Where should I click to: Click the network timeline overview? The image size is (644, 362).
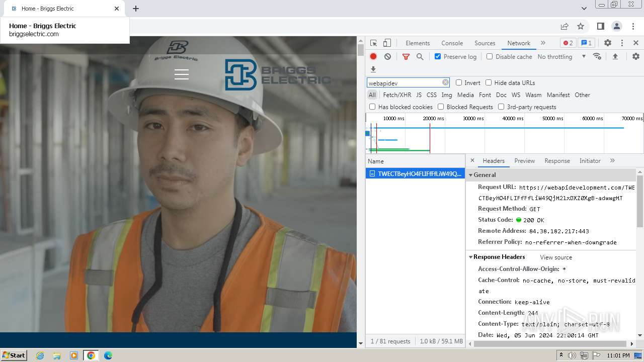pos(505,133)
